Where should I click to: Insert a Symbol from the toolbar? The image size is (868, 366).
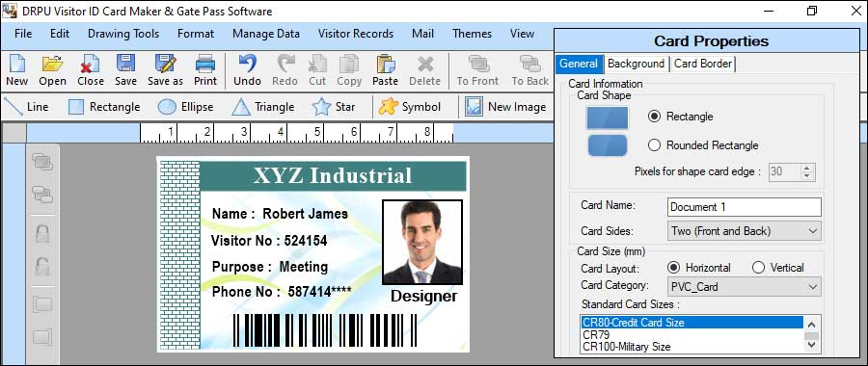tap(410, 107)
